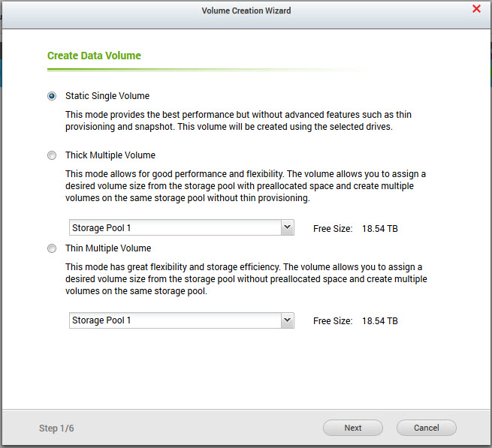
Task: Open the Storage Pool 1 field for thin volume
Action: (173, 320)
